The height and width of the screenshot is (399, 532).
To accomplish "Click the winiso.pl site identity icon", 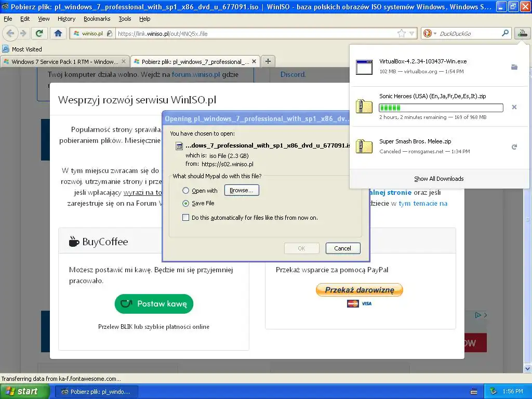I will pyautogui.click(x=92, y=33).
